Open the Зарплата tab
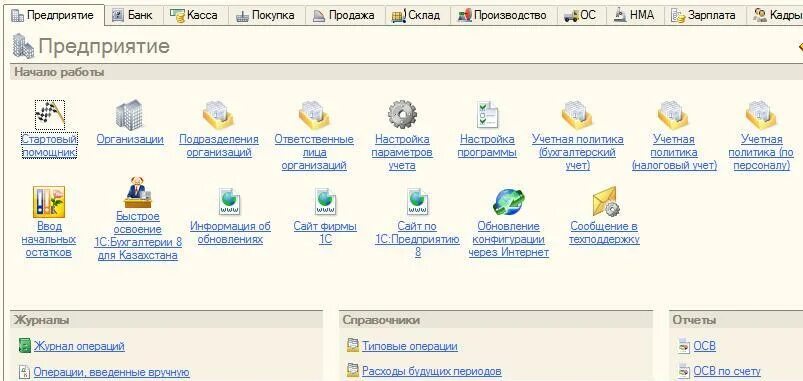803x381 pixels. pos(705,15)
